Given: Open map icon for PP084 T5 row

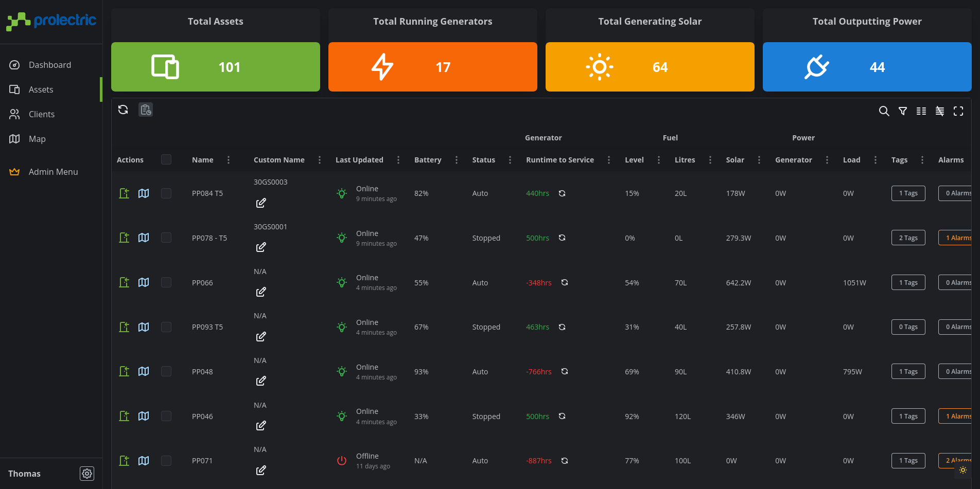Looking at the screenshot, I should click(x=144, y=193).
